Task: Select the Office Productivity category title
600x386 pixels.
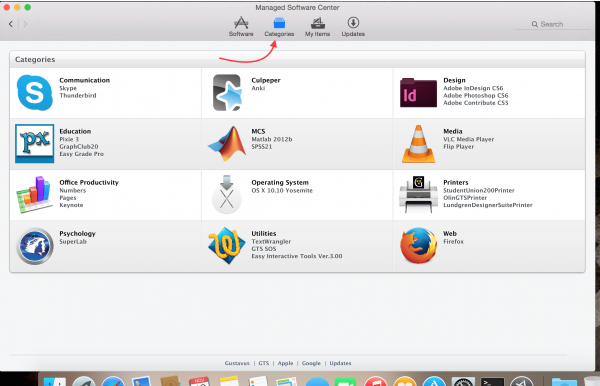Action: pyautogui.click(x=89, y=182)
